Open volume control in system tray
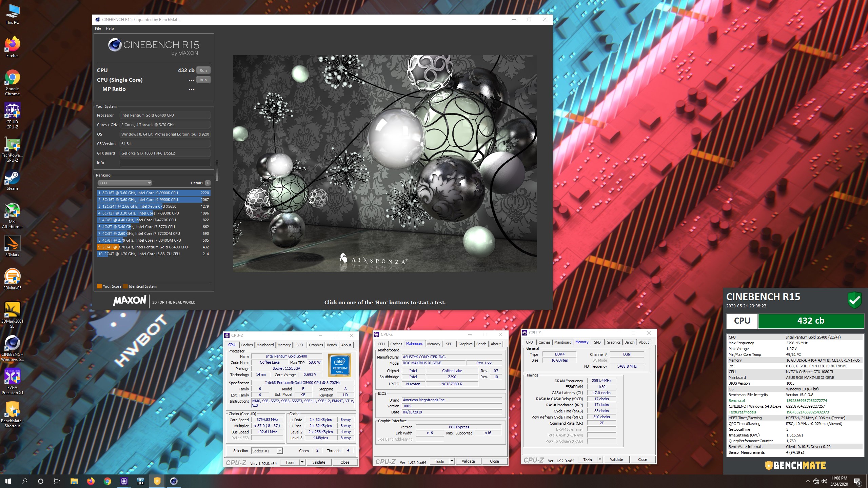 pyautogui.click(x=824, y=481)
